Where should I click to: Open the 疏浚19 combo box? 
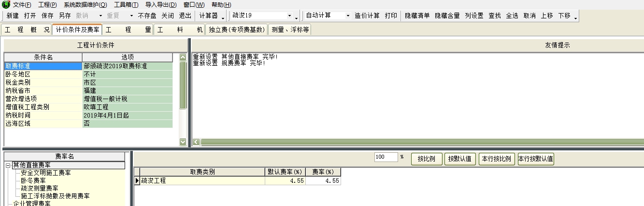tap(261, 15)
